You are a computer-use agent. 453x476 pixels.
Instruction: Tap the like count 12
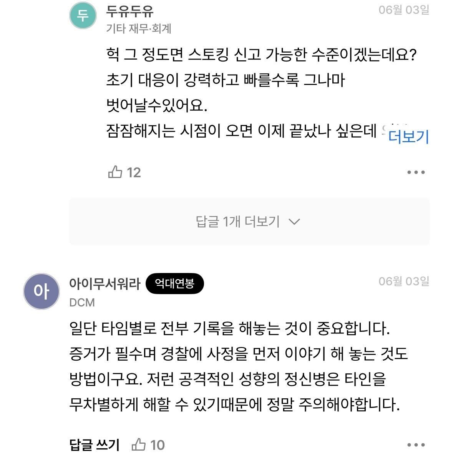coord(133,172)
